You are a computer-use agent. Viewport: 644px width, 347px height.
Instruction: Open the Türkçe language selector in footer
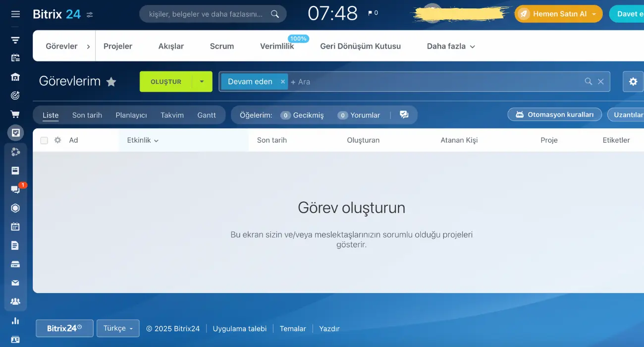pyautogui.click(x=118, y=328)
